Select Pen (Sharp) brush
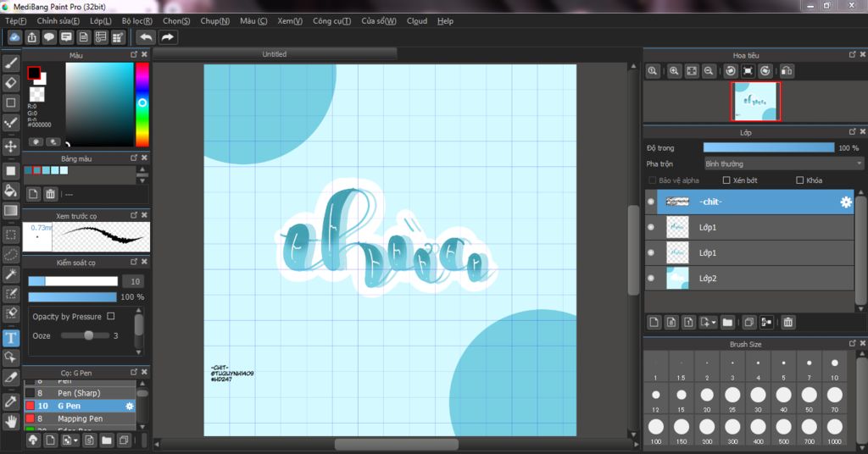The image size is (868, 454). [x=80, y=393]
